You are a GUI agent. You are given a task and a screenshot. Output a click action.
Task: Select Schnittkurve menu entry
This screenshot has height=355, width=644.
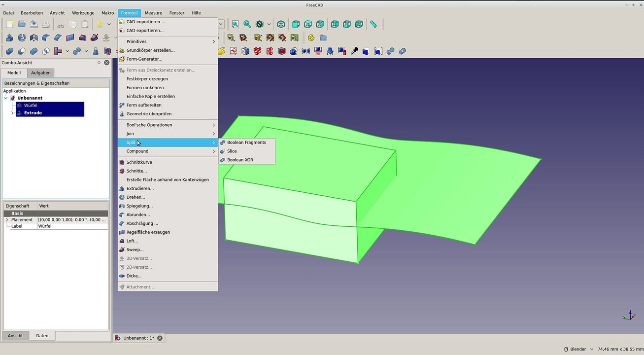pos(168,162)
